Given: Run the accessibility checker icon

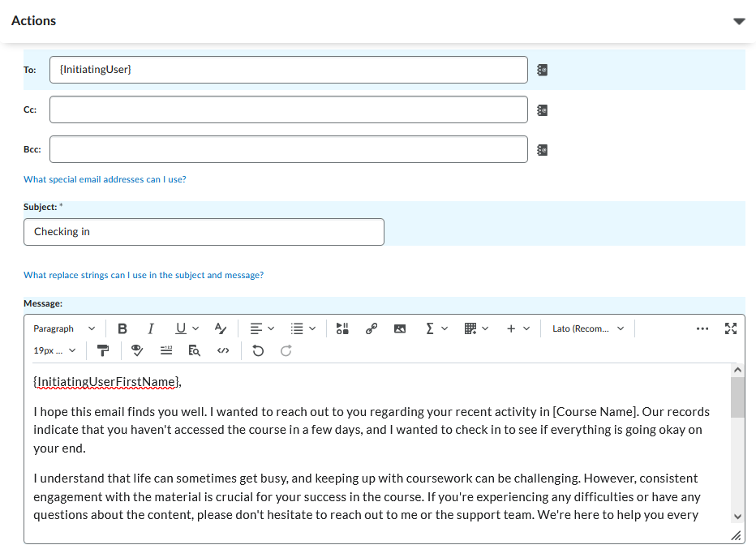Looking at the screenshot, I should [137, 350].
